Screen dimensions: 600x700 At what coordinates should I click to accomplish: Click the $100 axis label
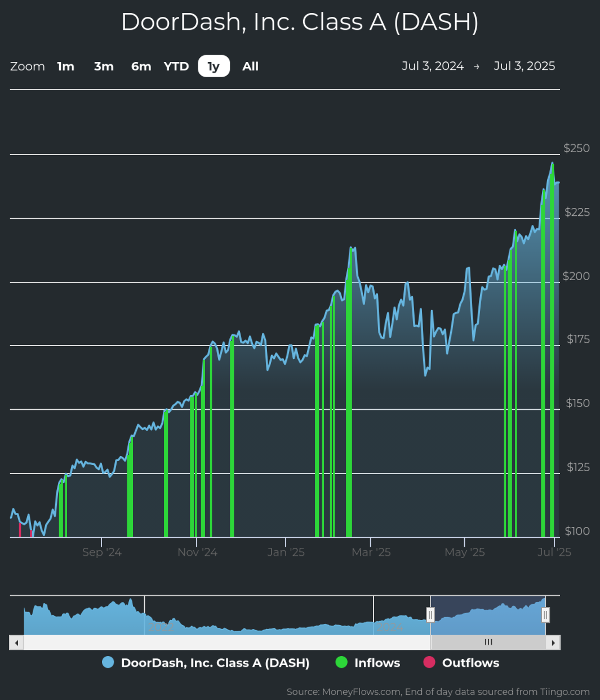(577, 531)
